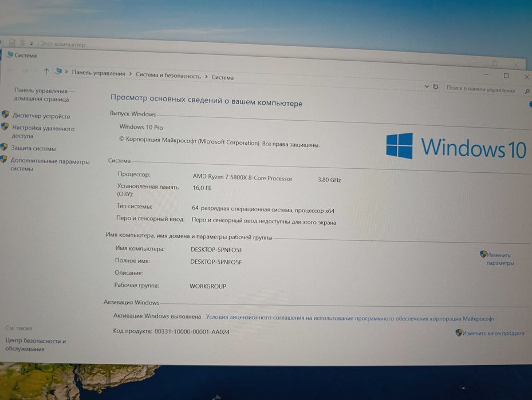Select Система и безопасность breadcrumb
532x400 pixels.
tap(168, 76)
